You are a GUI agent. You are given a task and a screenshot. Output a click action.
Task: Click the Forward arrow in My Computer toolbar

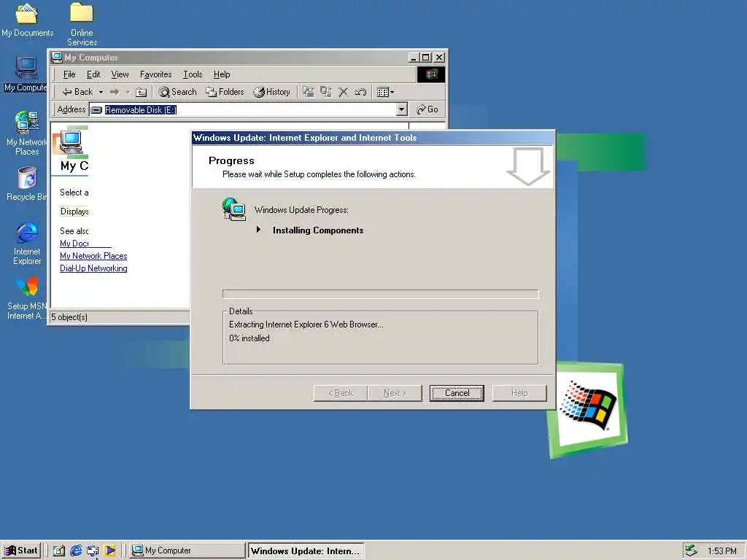coord(115,92)
